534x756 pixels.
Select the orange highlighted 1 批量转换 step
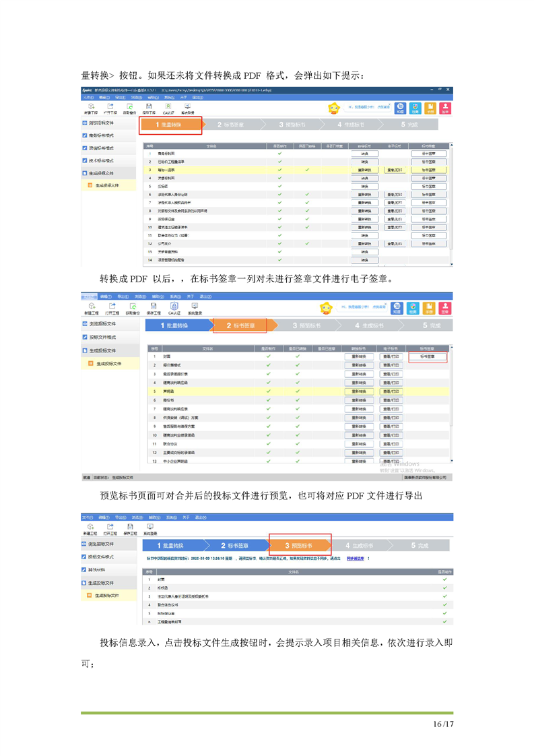171,125
